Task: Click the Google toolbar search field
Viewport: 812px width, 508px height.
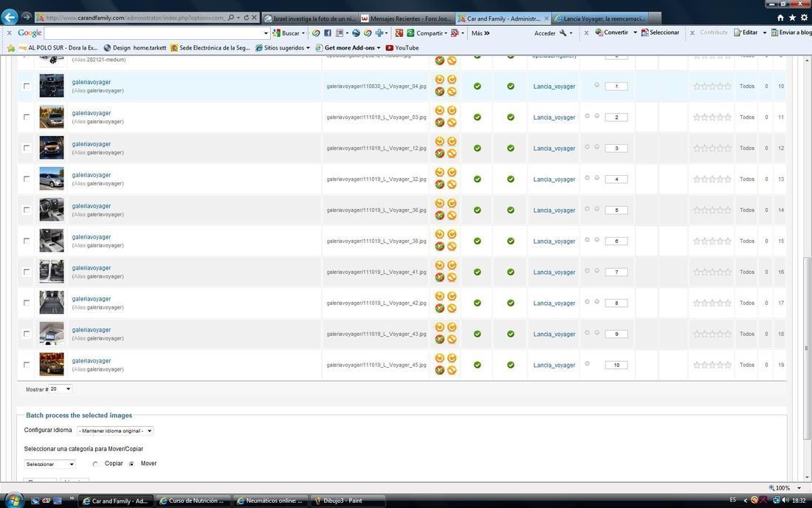Action: point(154,33)
